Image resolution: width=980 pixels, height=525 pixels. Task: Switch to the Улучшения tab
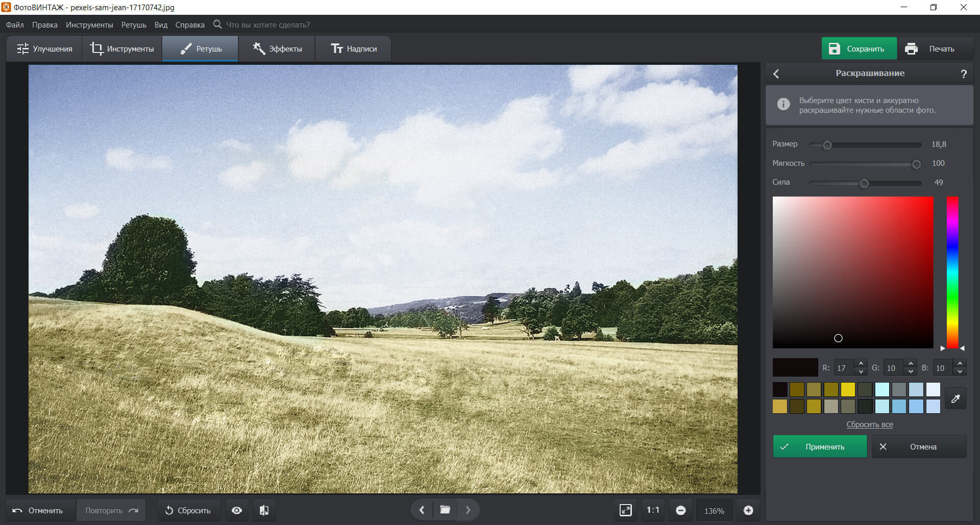tap(44, 49)
